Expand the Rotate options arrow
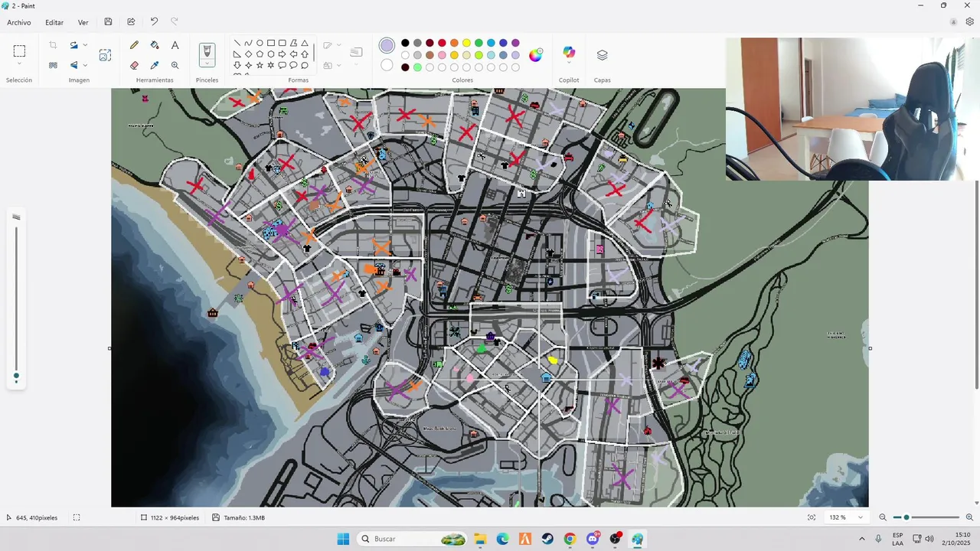The image size is (980, 551). [85, 45]
